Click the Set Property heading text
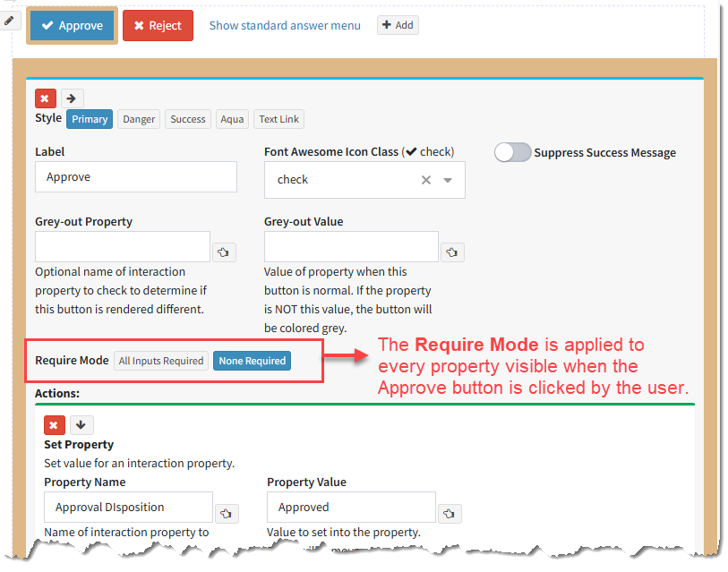 [x=79, y=445]
